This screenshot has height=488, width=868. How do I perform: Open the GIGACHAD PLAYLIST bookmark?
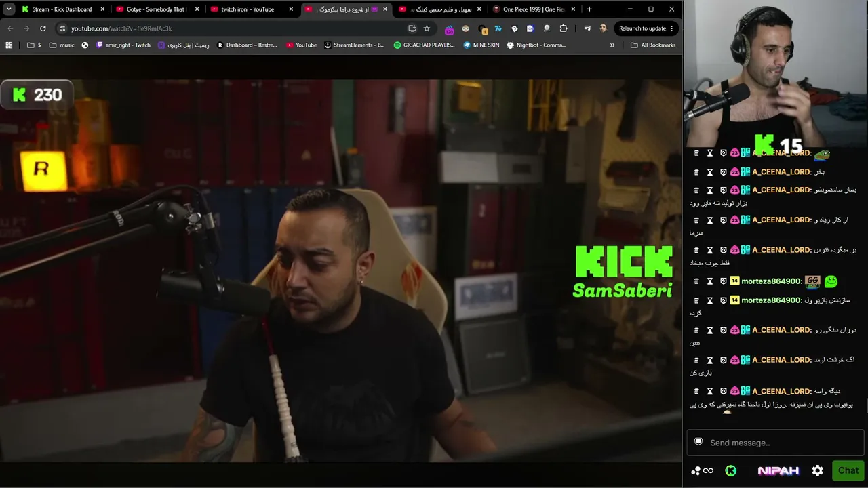point(424,45)
